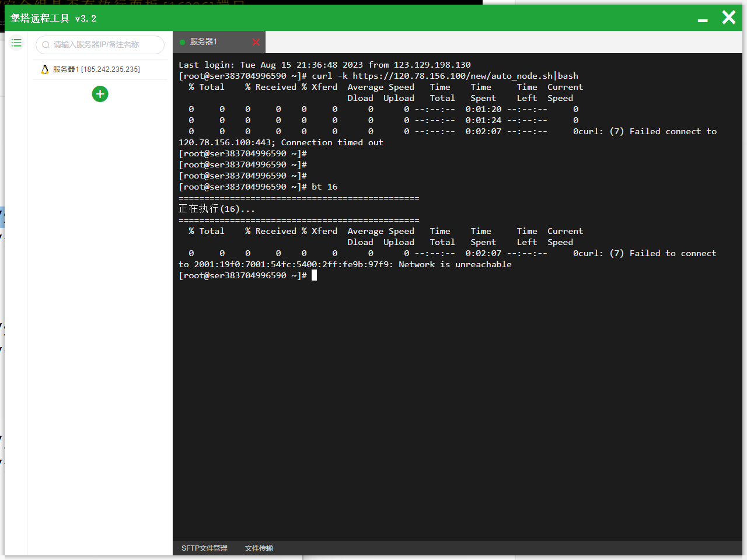Switch to the 服务器1 terminal tab
747x560 pixels.
(204, 42)
